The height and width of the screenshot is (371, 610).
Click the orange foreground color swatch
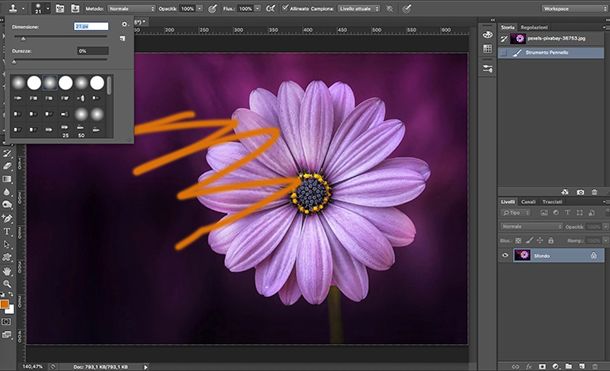(4, 304)
